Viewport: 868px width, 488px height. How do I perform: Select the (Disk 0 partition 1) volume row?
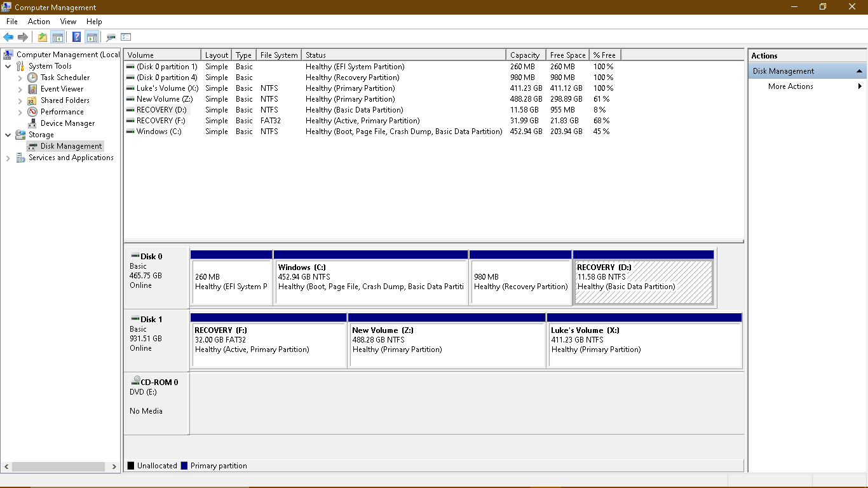tap(371, 67)
